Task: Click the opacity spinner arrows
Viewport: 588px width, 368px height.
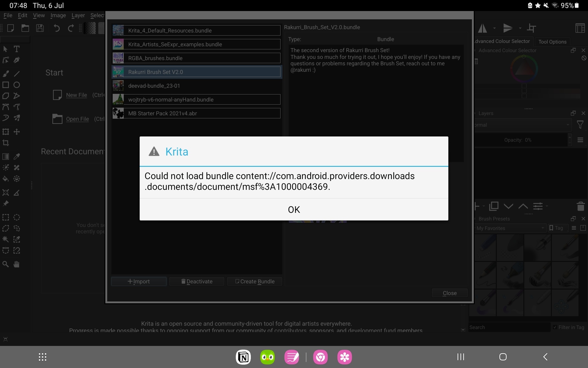Action: click(x=570, y=140)
